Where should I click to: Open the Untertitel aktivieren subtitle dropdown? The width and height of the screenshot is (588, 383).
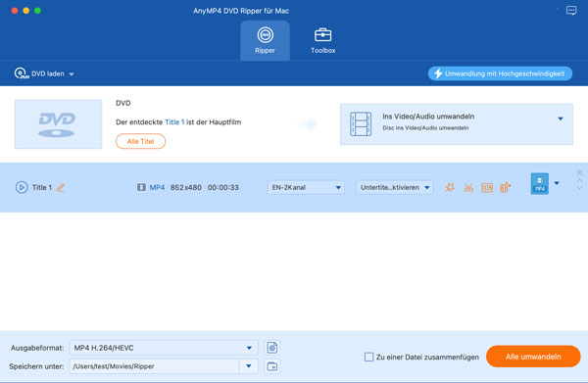pyautogui.click(x=395, y=187)
